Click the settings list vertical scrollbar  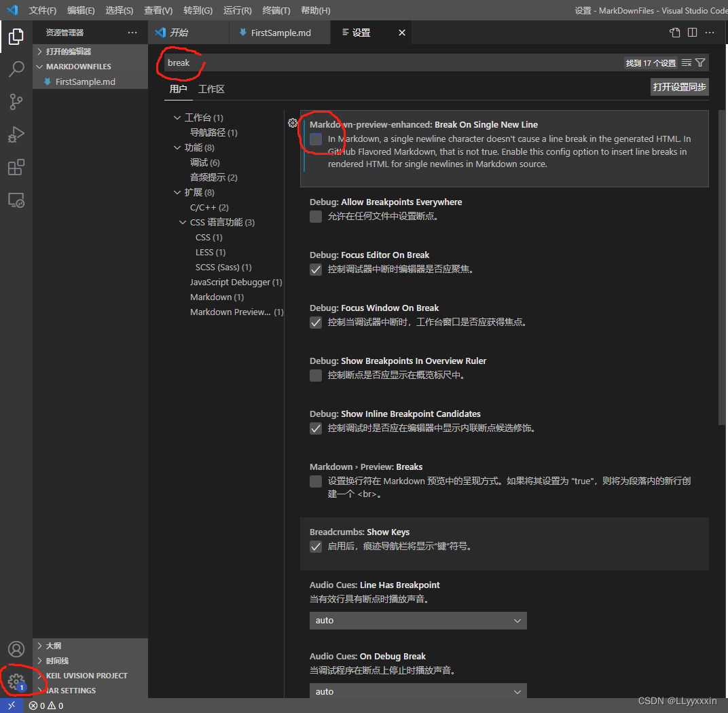click(x=721, y=267)
